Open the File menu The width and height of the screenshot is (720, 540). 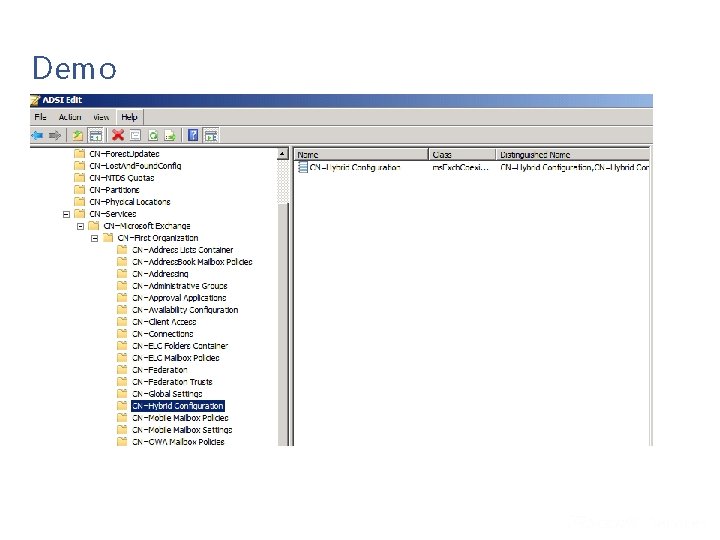point(40,117)
